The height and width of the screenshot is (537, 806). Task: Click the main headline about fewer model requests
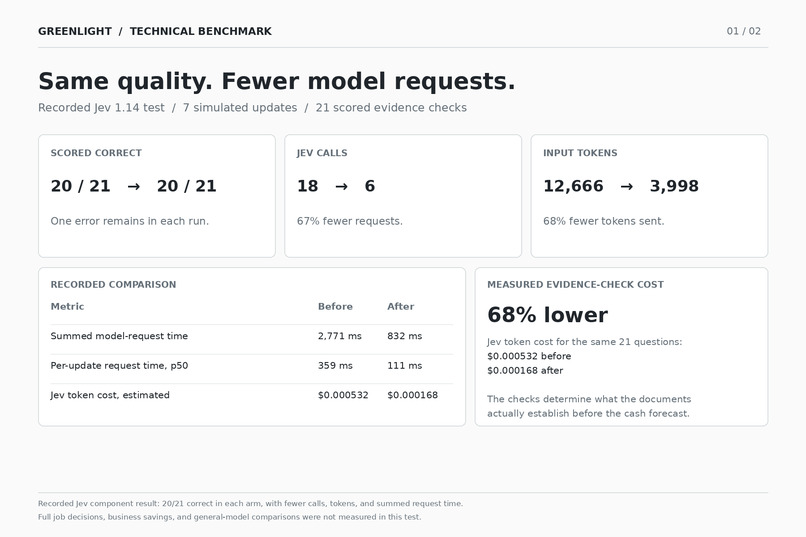pyautogui.click(x=277, y=81)
